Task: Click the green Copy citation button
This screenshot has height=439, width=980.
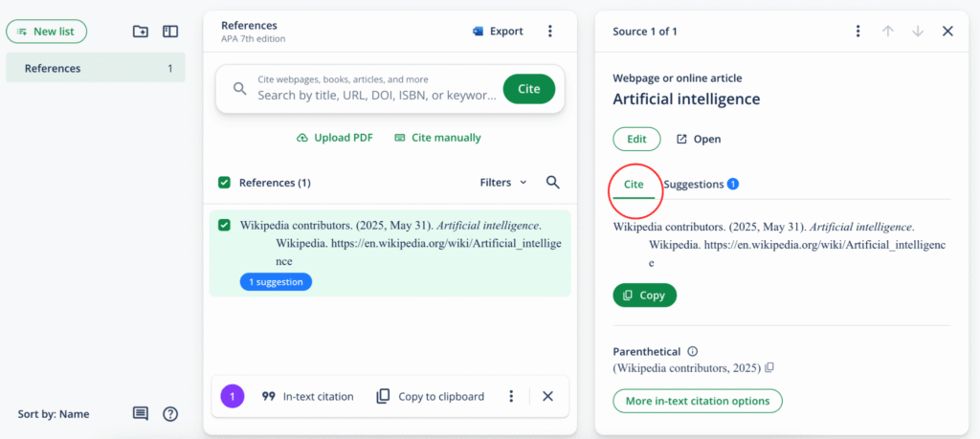Action: [644, 296]
